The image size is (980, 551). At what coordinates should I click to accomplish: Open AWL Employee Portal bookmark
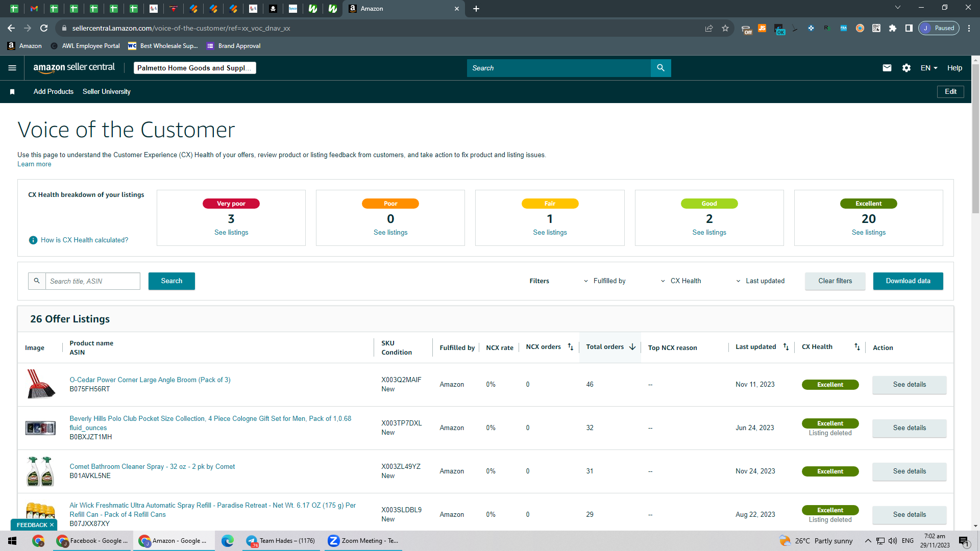click(85, 46)
